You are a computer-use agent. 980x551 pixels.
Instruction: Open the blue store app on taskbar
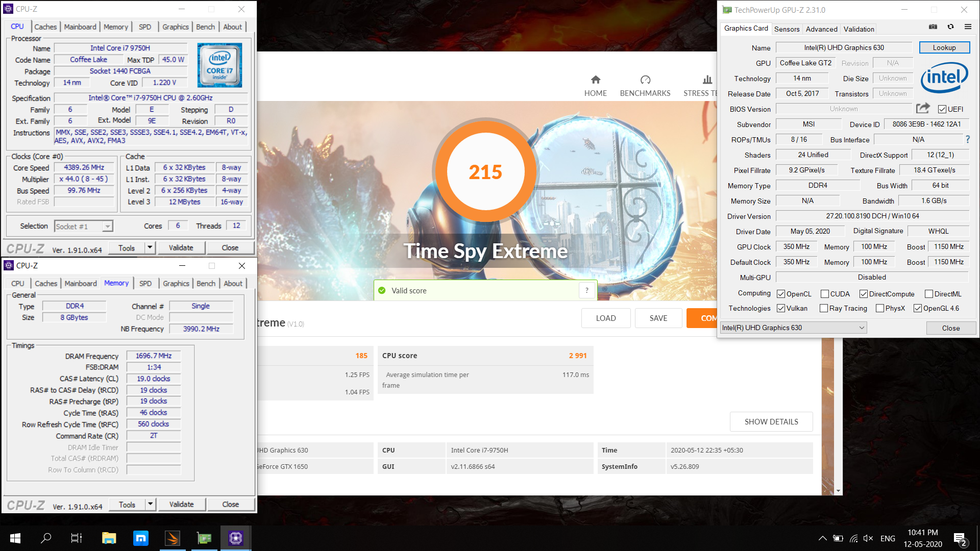pos(140,538)
